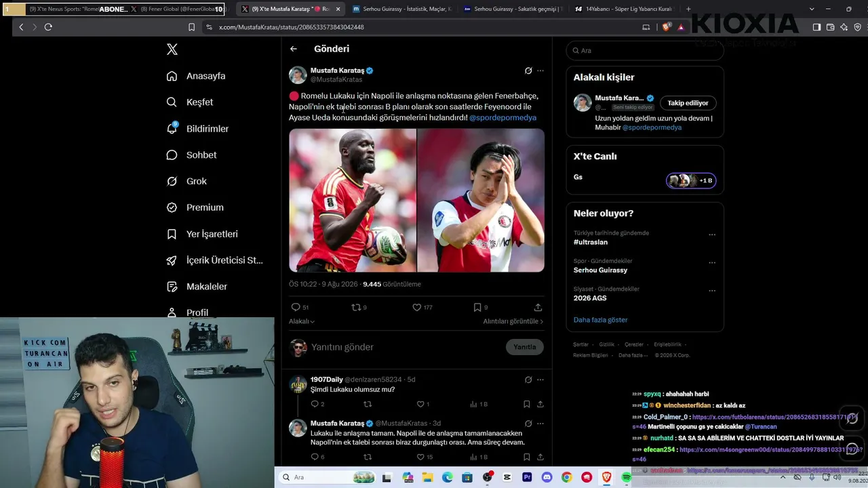Screen dimensions: 868x488
Task: Open the Brave Shields icon in address bar
Action: coord(667,27)
